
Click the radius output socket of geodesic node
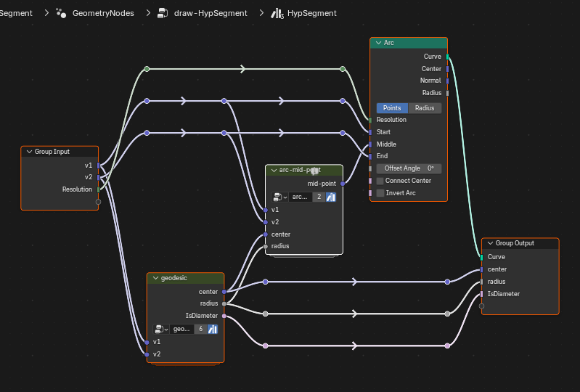coord(224,303)
